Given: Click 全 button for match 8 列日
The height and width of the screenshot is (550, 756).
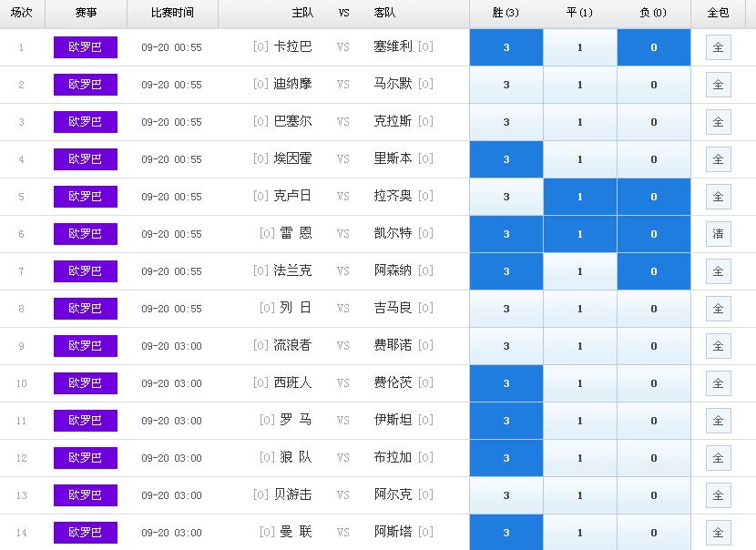Looking at the screenshot, I should [719, 309].
